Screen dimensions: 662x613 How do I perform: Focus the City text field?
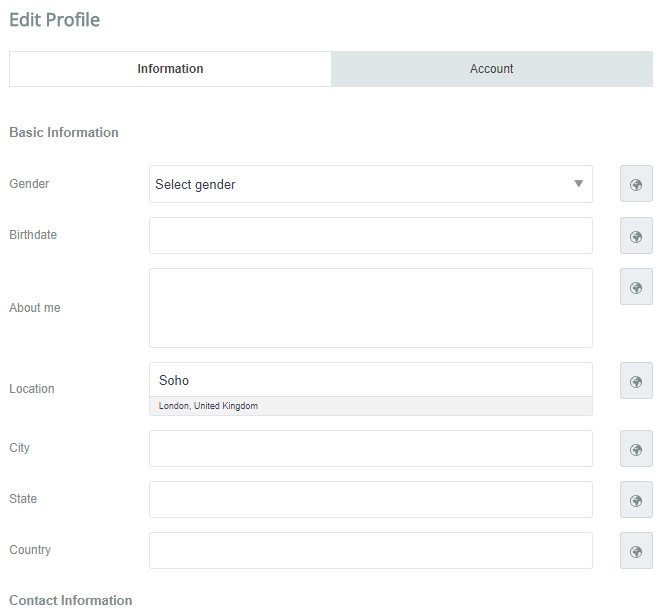tap(371, 449)
